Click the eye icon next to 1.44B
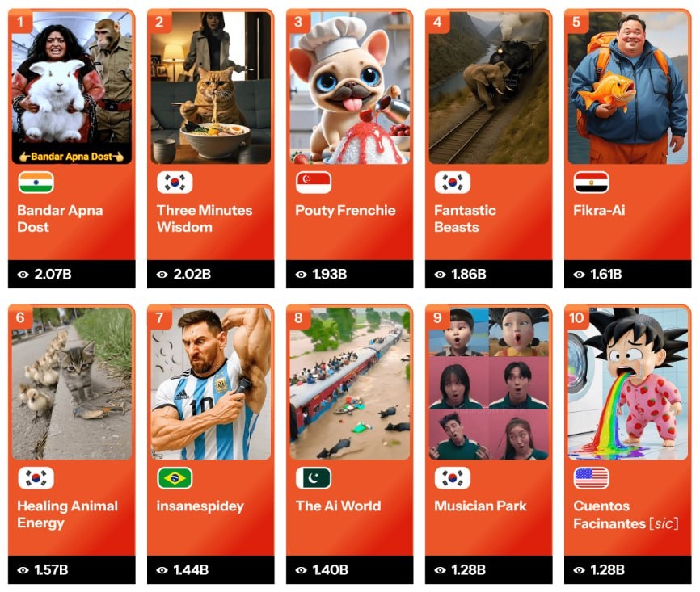The image size is (700, 592). point(162,570)
